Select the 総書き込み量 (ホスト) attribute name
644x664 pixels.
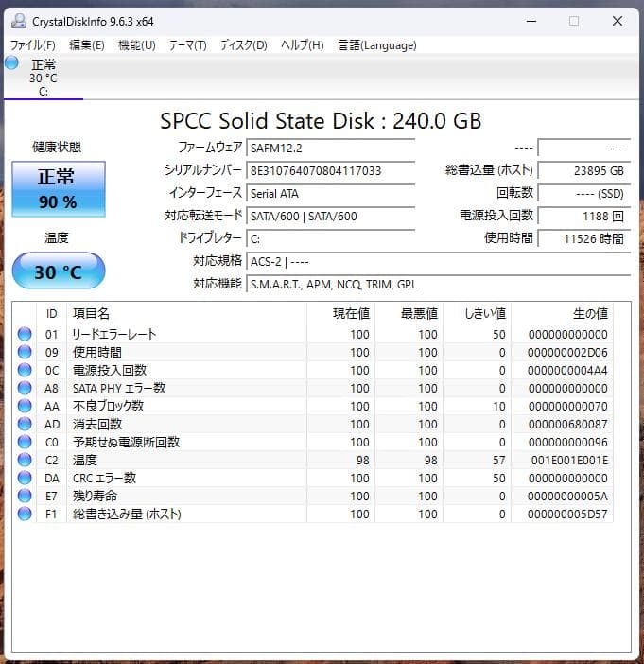pos(127,515)
